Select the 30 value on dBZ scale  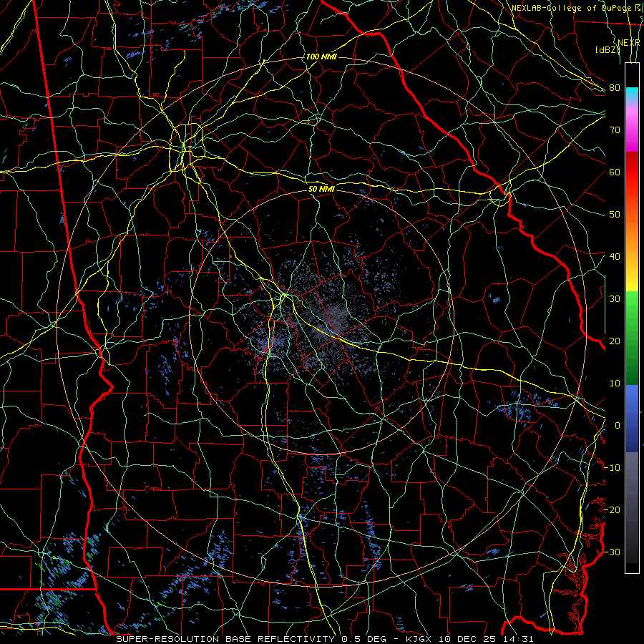point(615,298)
